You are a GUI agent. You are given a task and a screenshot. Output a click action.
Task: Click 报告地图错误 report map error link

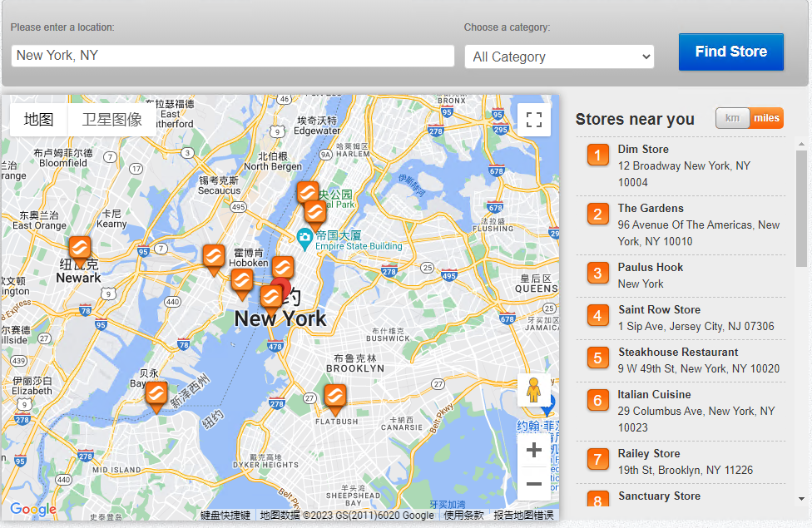coord(523,515)
